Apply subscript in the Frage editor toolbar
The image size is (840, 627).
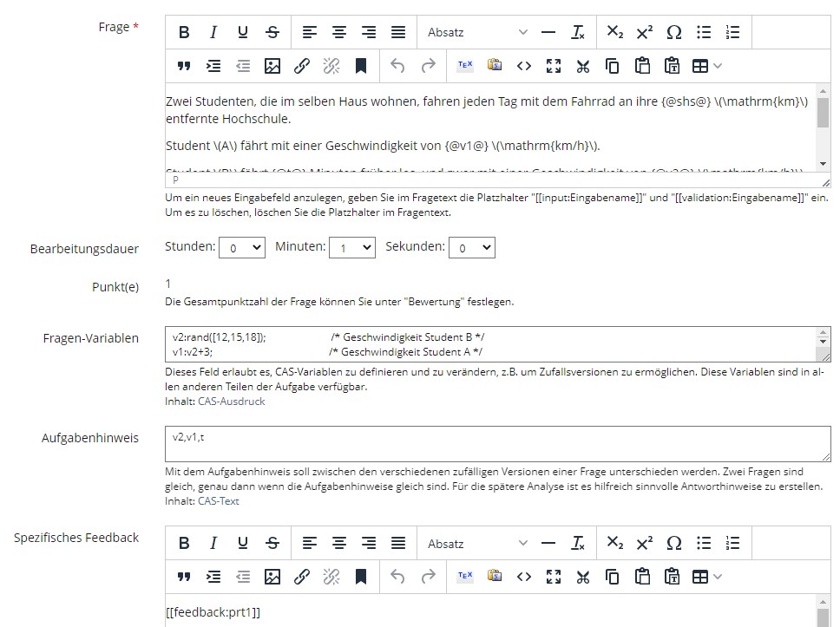614,32
